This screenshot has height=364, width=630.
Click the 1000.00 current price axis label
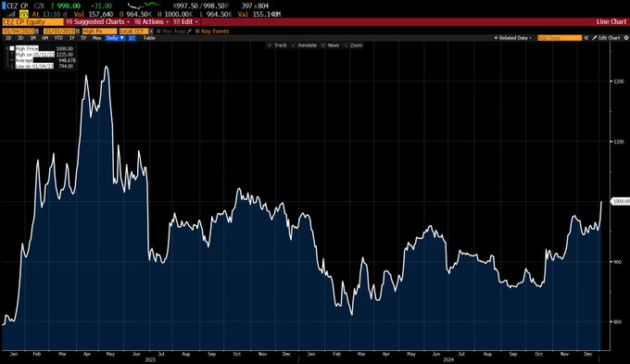[x=621, y=201]
